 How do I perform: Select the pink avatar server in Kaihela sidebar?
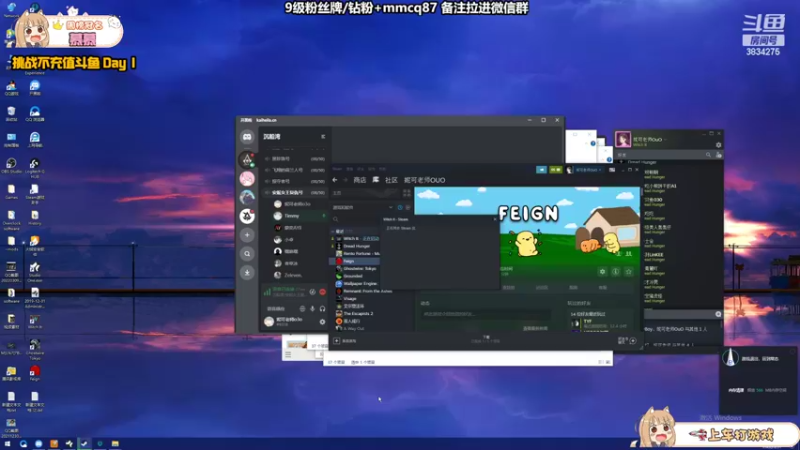(x=247, y=178)
